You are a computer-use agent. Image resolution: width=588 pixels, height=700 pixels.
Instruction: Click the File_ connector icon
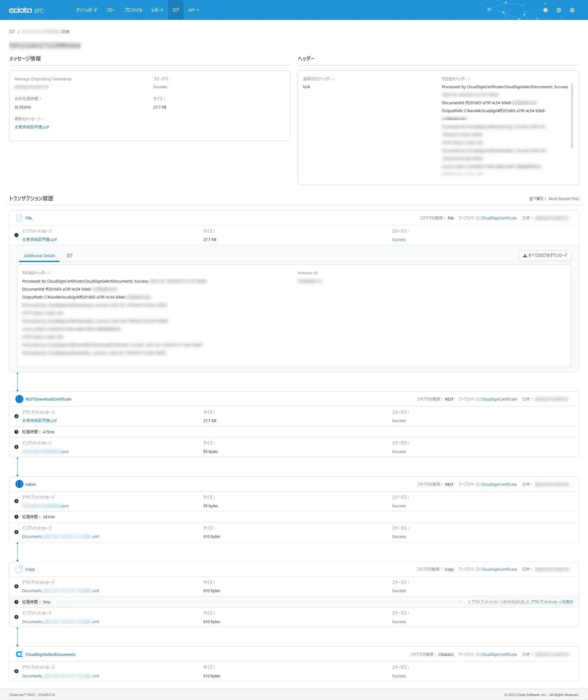pos(19,218)
